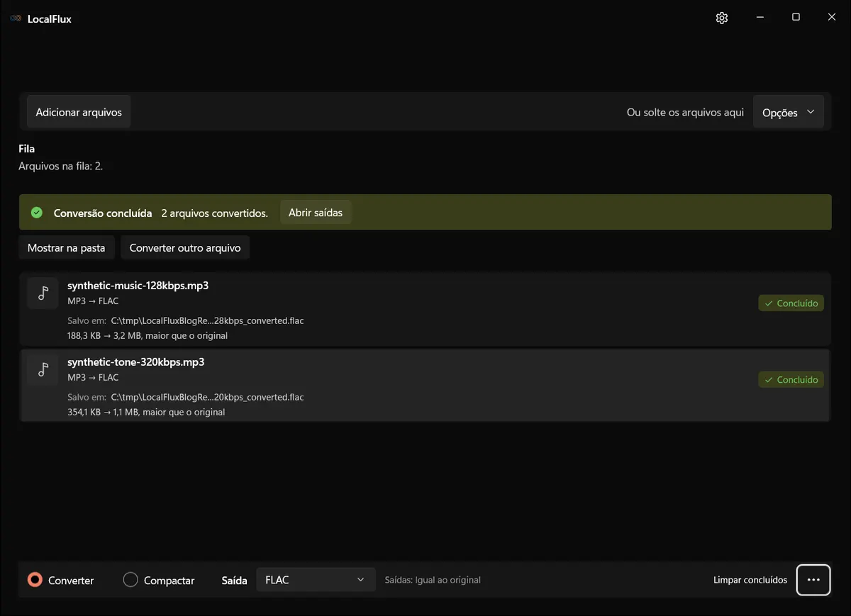Click Mostrar na pasta button
Image resolution: width=851 pixels, height=616 pixels.
[x=67, y=248]
